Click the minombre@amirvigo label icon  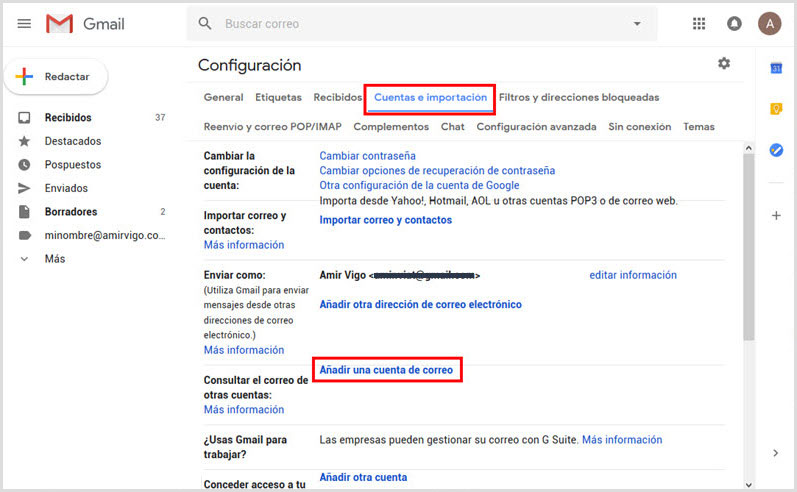pyautogui.click(x=24, y=235)
